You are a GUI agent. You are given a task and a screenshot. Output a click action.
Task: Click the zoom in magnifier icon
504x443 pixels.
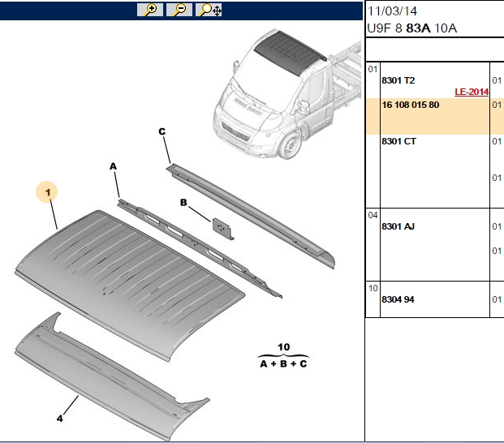[150, 10]
